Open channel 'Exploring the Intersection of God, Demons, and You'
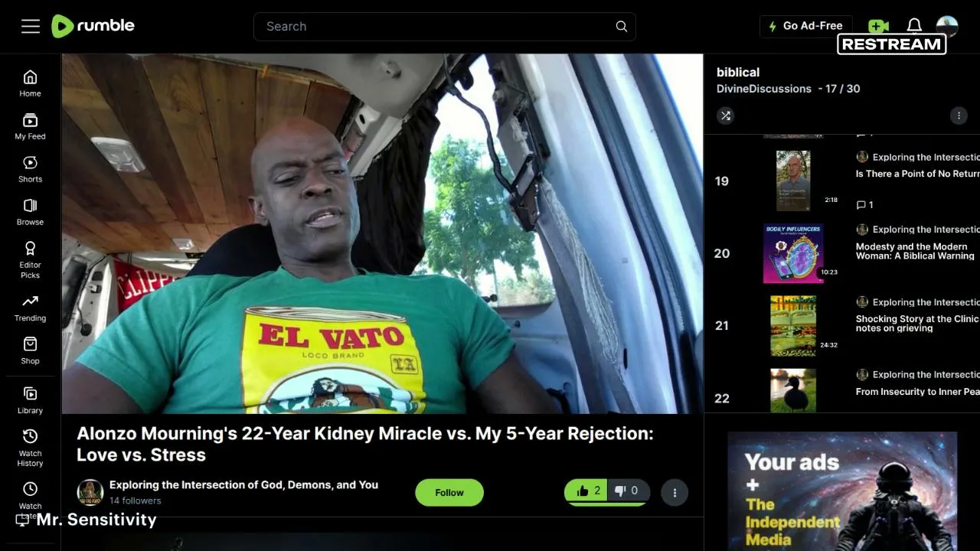980x551 pixels. [x=243, y=484]
